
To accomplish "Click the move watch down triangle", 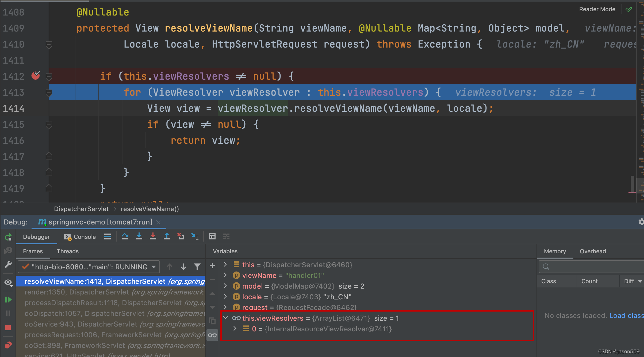I will [x=212, y=307].
